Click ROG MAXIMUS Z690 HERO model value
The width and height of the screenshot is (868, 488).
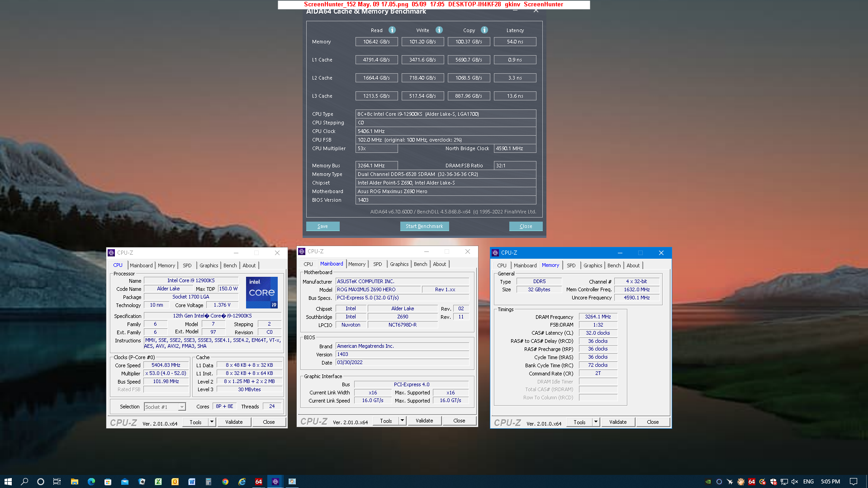(378, 289)
